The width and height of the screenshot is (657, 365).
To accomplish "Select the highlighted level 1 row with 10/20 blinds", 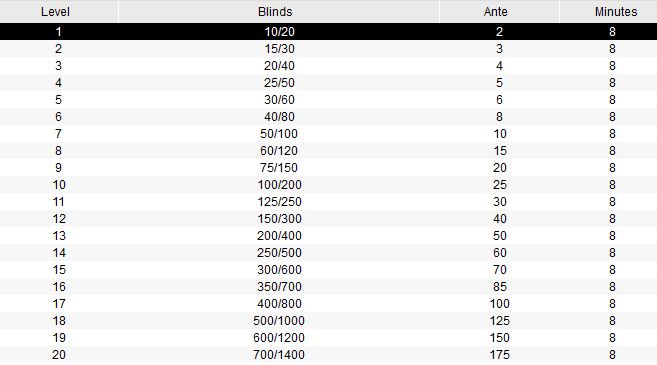I will [328, 31].
